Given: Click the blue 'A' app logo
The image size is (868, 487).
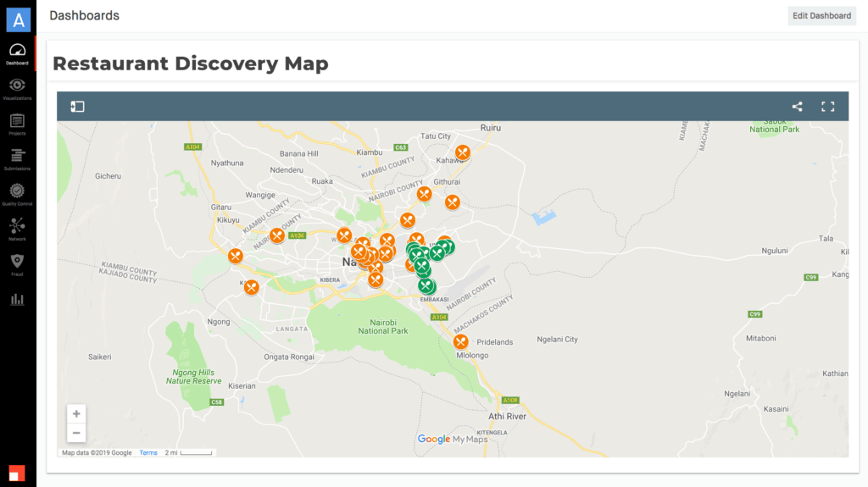Looking at the screenshot, I should 18,19.
